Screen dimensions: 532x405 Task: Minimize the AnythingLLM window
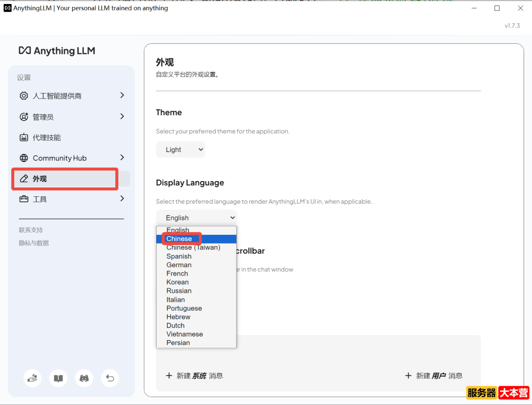[474, 8]
